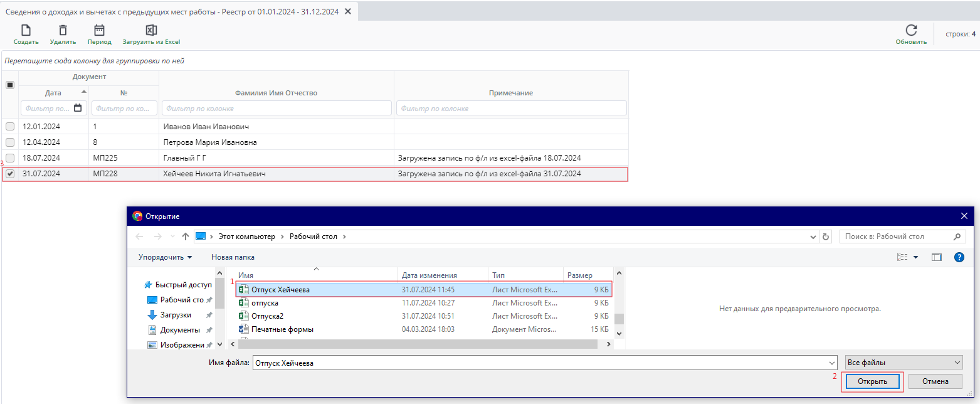
Task: Check the Иванов Иван Иванович row checkbox
Action: pyautogui.click(x=10, y=127)
